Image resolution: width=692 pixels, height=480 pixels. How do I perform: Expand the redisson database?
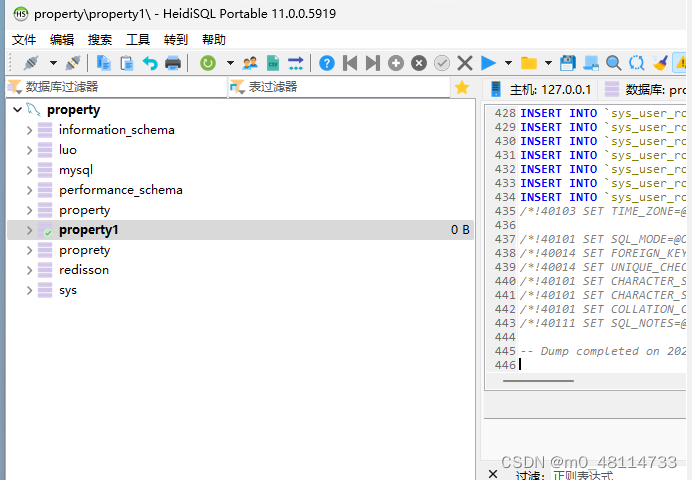(29, 270)
